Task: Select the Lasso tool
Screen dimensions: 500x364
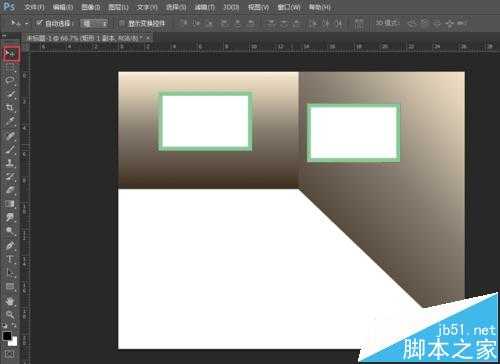Action: pos(10,80)
